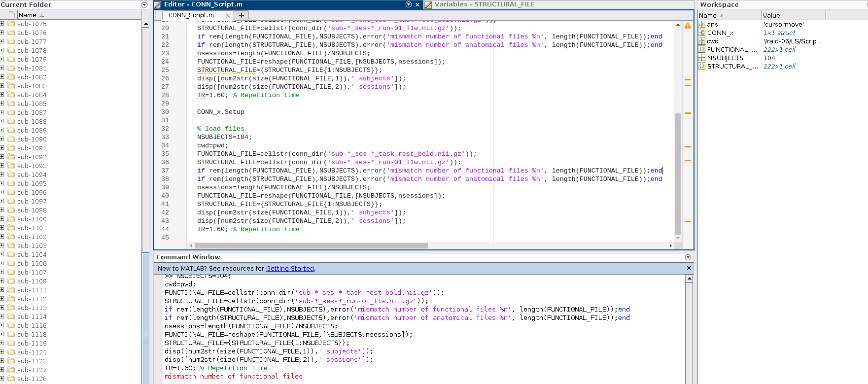Screen dimensions: 868x384
Task: Click the orange code analyzer warning icon
Action: 688,26
